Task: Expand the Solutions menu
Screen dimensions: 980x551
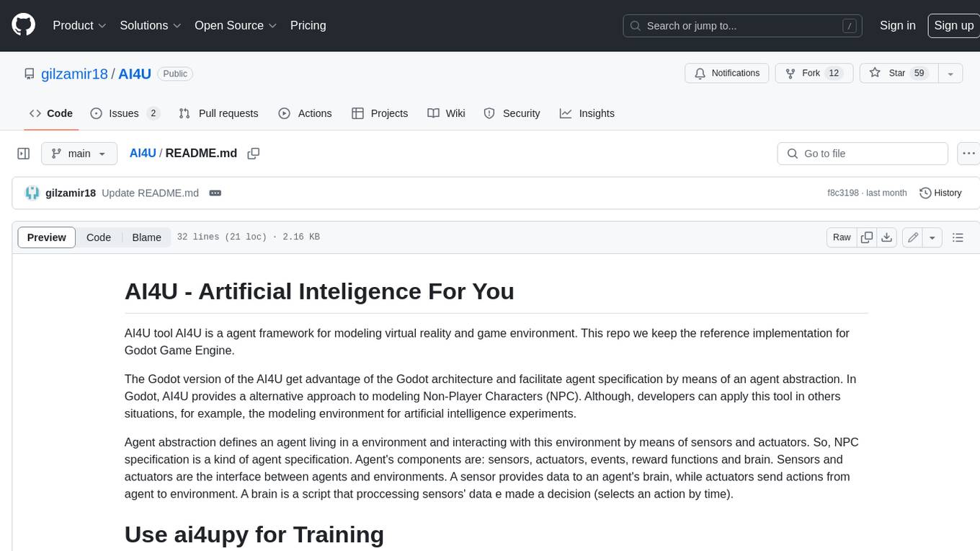Action: point(150,25)
